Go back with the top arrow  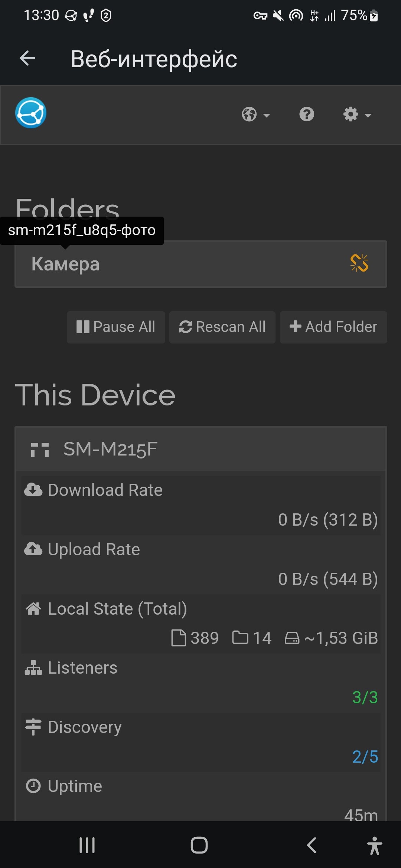point(27,59)
